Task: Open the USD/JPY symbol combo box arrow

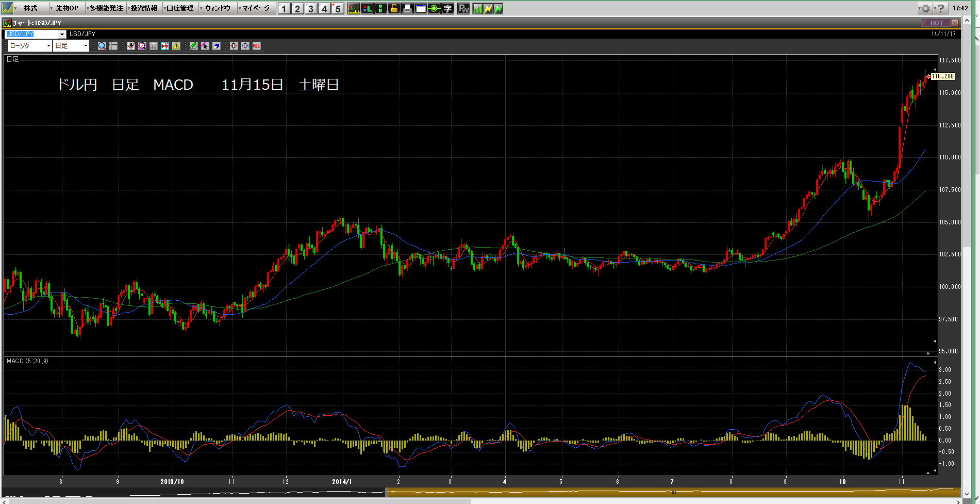Action: (x=62, y=34)
